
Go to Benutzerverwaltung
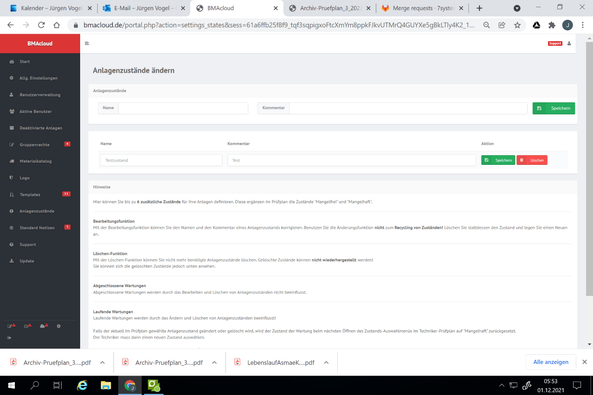click(40, 95)
